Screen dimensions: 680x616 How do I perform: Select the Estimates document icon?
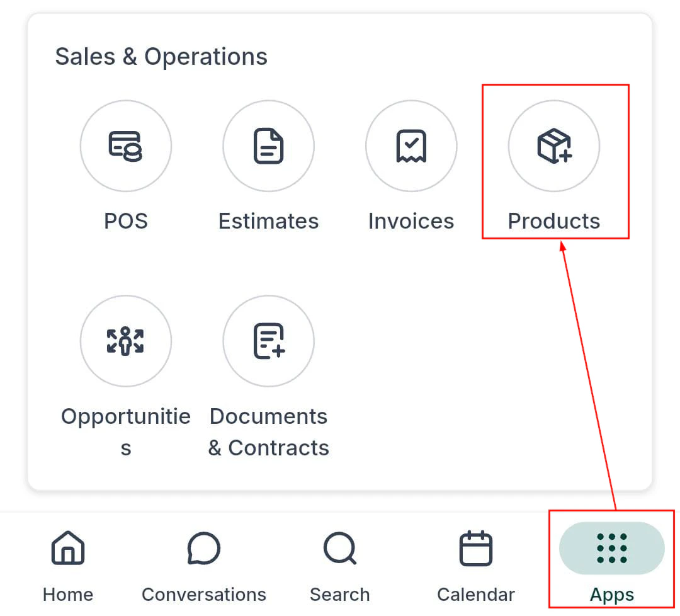268,145
